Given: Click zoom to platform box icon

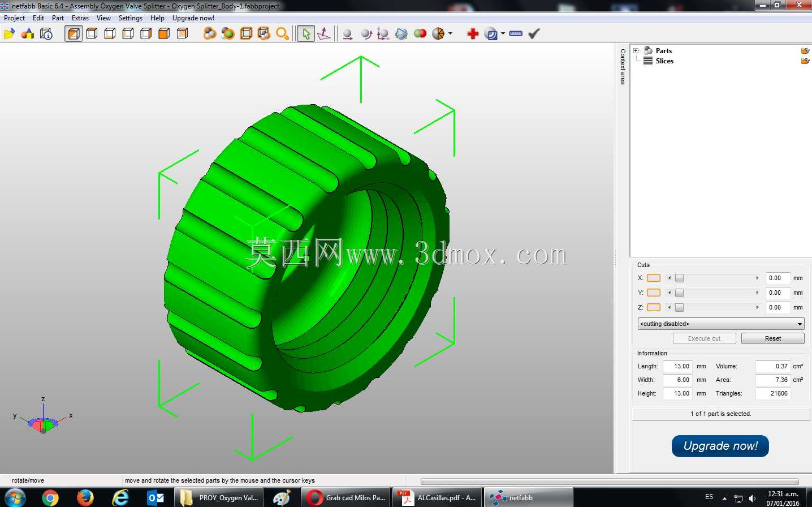Looking at the screenshot, I should click(246, 34).
